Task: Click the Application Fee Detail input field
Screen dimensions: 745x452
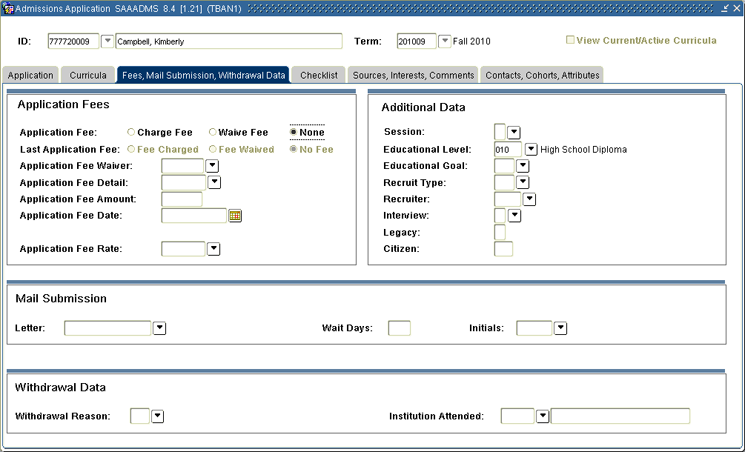Action: pyautogui.click(x=183, y=183)
